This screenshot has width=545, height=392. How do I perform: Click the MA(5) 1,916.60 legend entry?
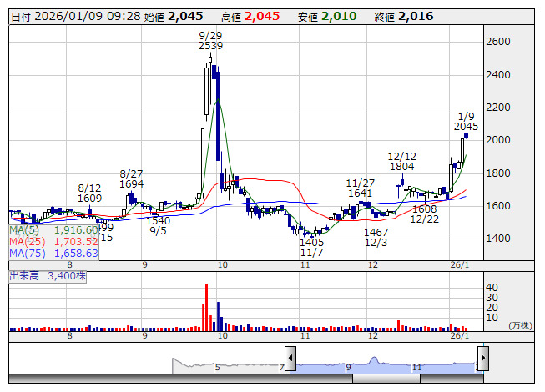(54, 230)
